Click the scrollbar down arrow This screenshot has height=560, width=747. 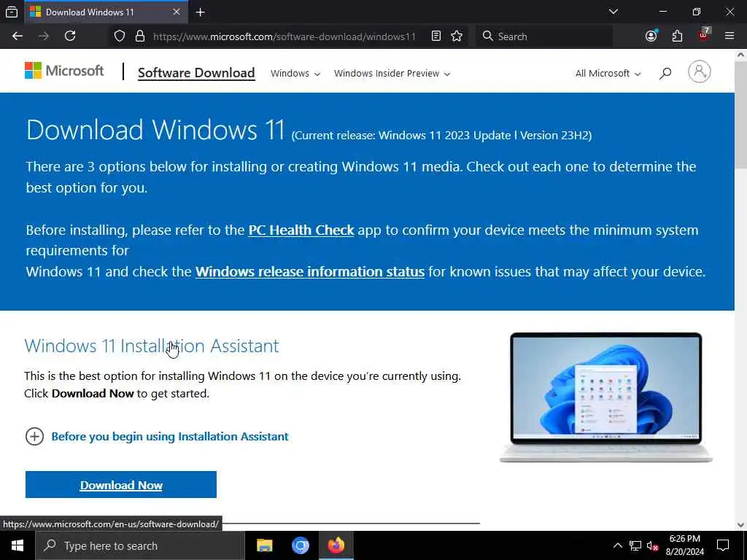tap(741, 525)
